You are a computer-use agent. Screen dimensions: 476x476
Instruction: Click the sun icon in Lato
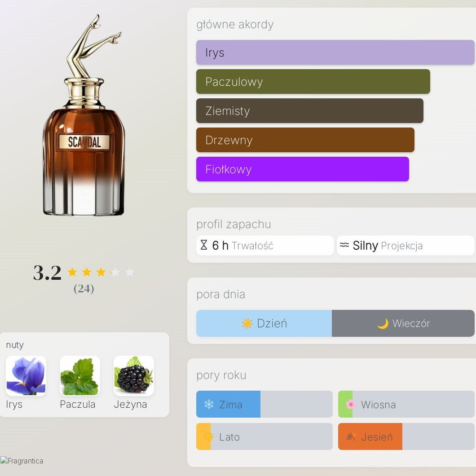coord(209,436)
